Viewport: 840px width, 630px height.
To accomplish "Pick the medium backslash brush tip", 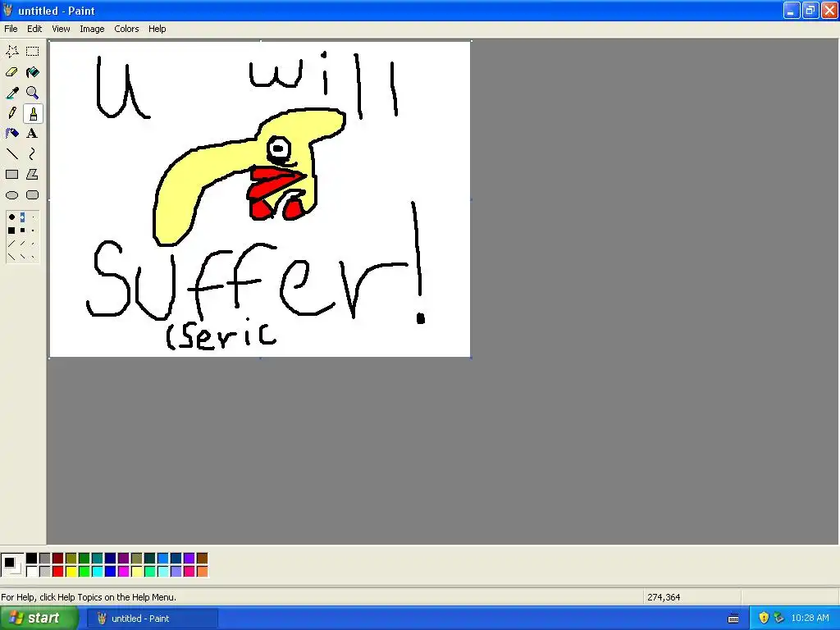I will pyautogui.click(x=22, y=257).
